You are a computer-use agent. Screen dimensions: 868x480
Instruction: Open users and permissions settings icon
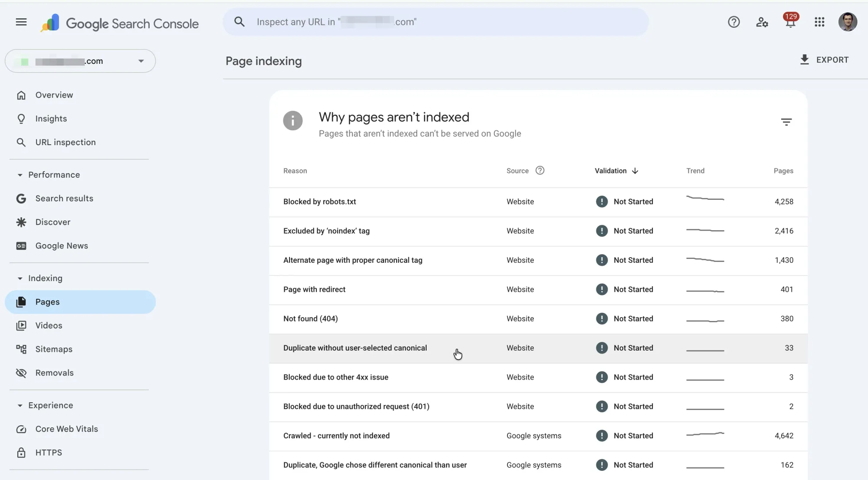click(x=762, y=22)
